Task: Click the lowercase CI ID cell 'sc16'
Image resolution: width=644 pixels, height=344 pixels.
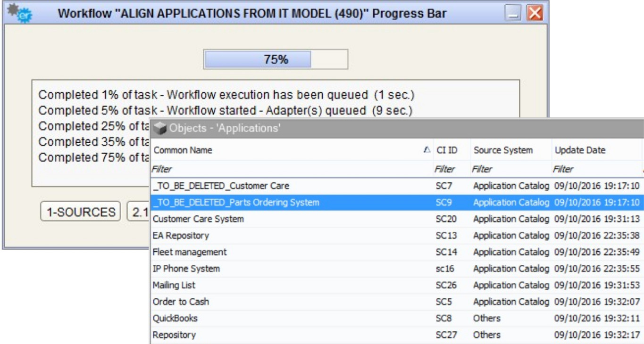Action: [444, 269]
